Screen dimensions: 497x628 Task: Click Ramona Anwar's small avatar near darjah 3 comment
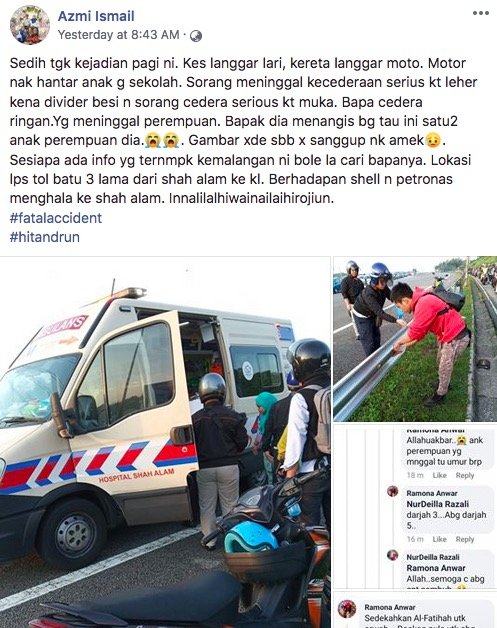tap(392, 491)
